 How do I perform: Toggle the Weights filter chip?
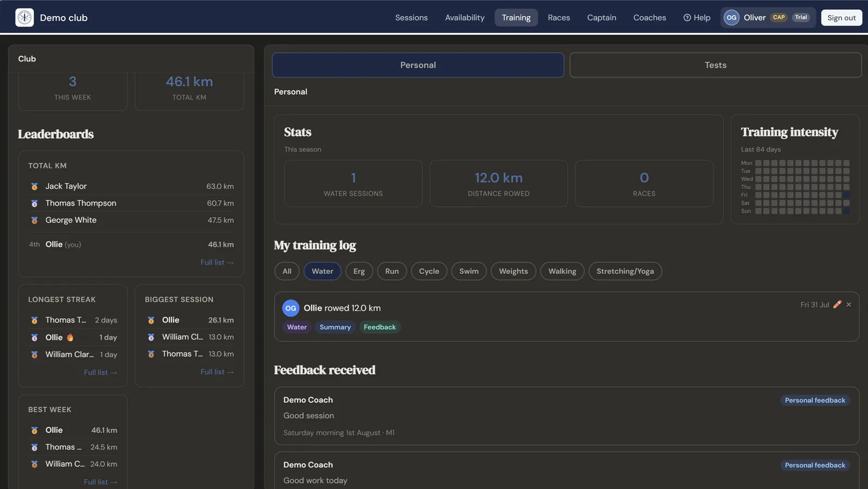click(x=513, y=271)
